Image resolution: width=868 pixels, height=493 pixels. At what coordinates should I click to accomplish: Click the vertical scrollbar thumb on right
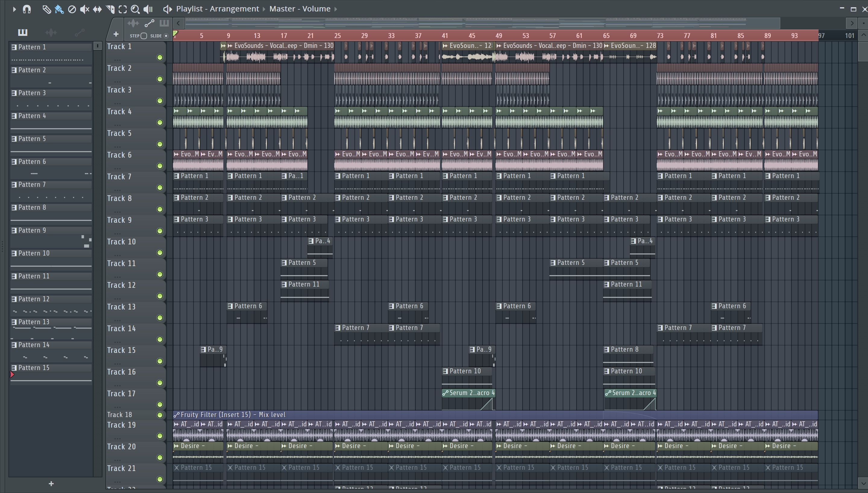pyautogui.click(x=863, y=51)
